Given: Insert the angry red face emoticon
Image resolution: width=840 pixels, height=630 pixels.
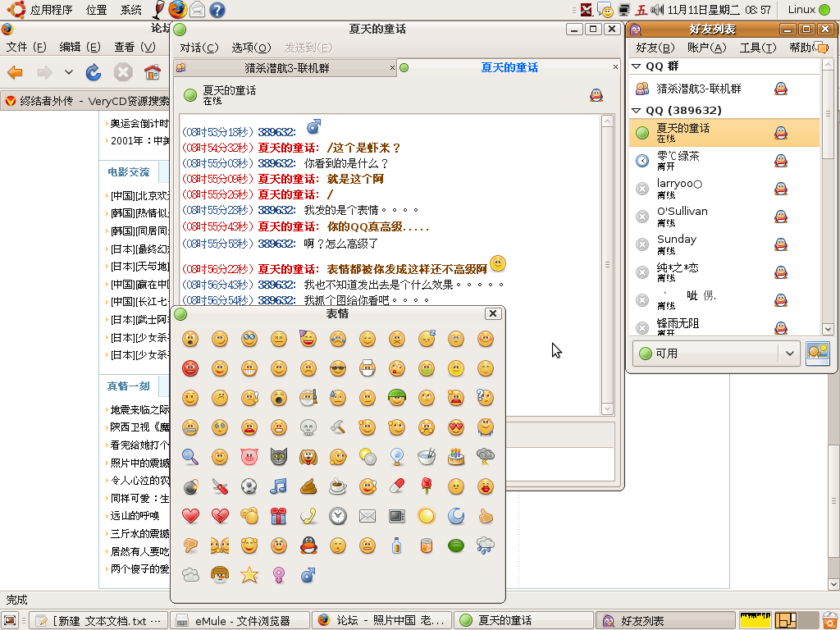Looking at the screenshot, I should [190, 368].
